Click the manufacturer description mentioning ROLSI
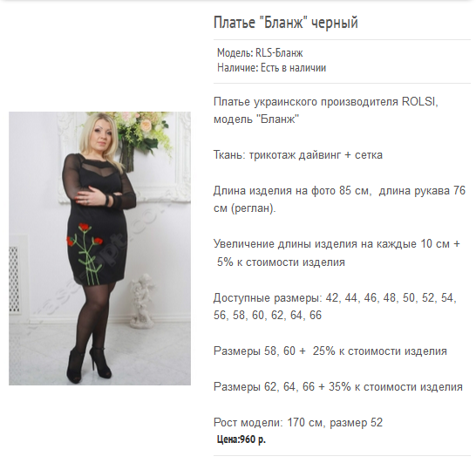 pyautogui.click(x=326, y=110)
